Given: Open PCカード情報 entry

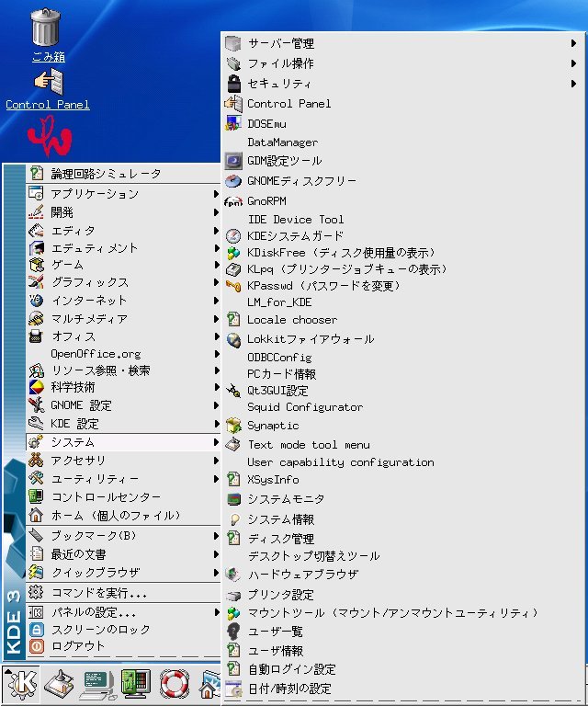Looking at the screenshot, I should pyautogui.click(x=403, y=374).
